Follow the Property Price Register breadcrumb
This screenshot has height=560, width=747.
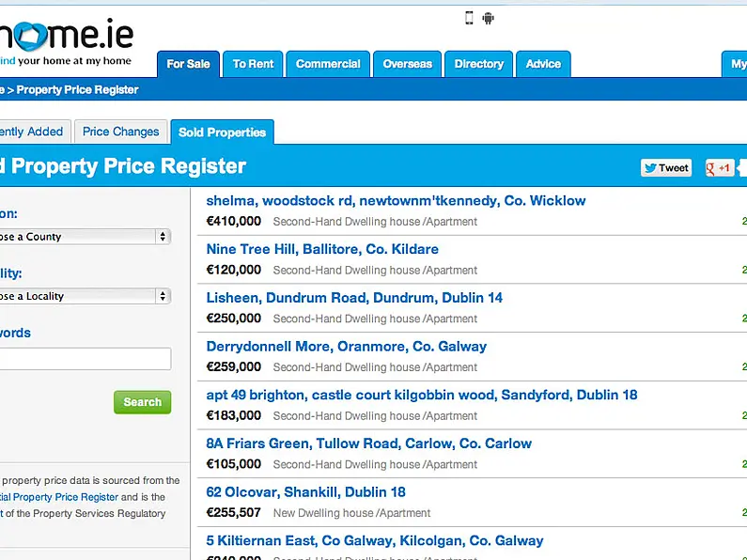(x=78, y=90)
